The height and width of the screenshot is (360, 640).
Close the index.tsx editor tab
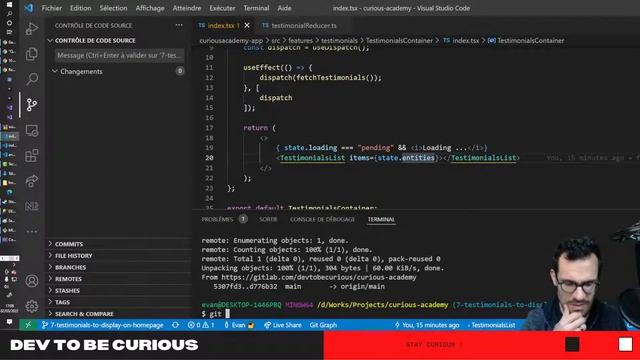247,25
